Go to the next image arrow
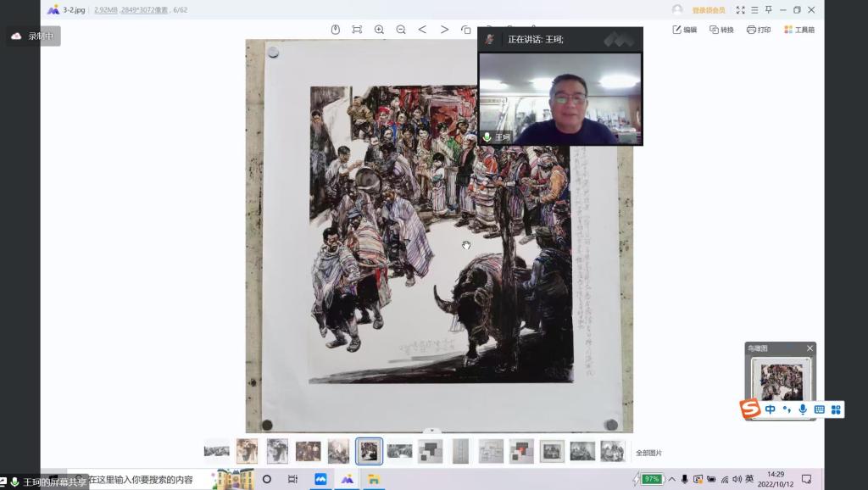 tap(444, 30)
